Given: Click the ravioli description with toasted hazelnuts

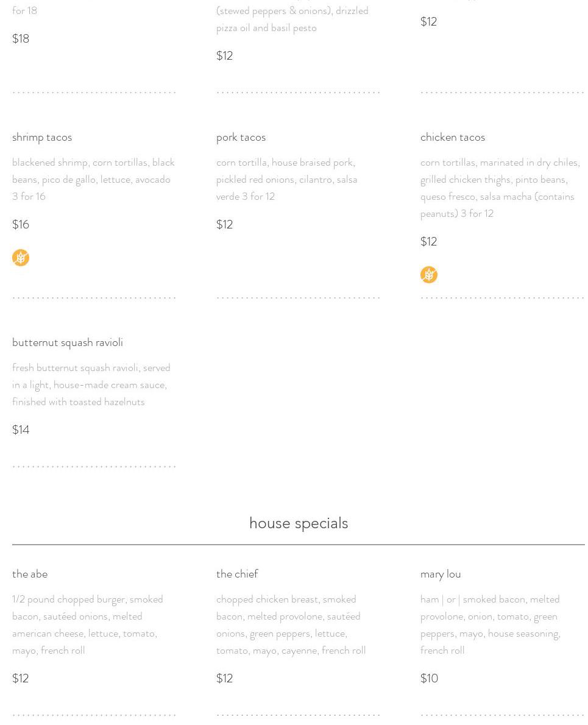Looking at the screenshot, I should [x=91, y=384].
